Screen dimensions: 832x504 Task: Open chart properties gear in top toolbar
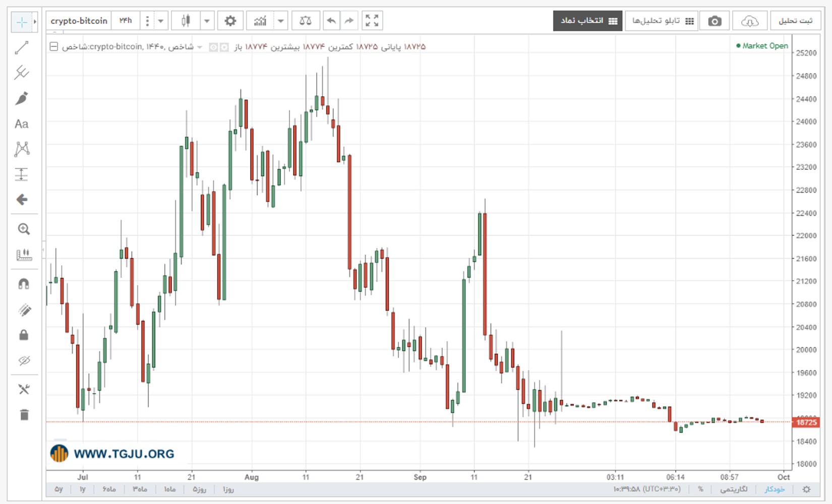click(230, 21)
